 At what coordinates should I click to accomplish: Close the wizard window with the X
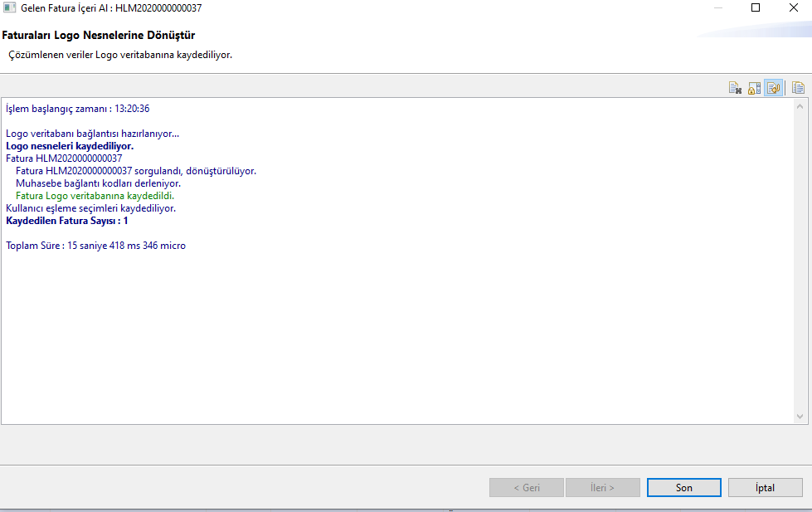coord(793,8)
